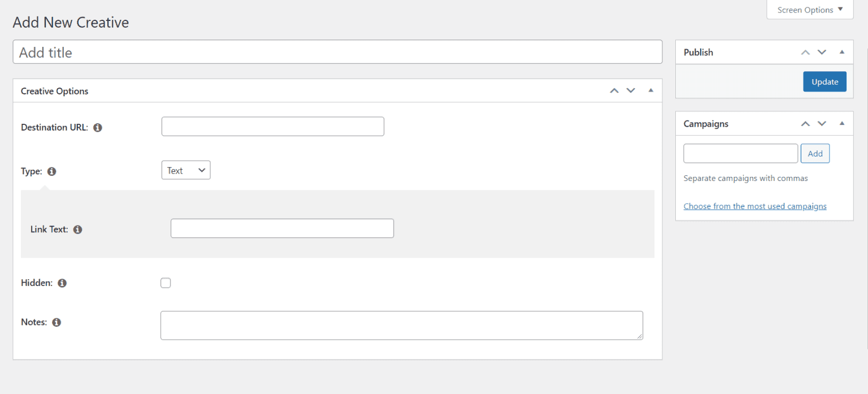The image size is (868, 394).
Task: Click the info icon next to Type
Action: coord(51,171)
